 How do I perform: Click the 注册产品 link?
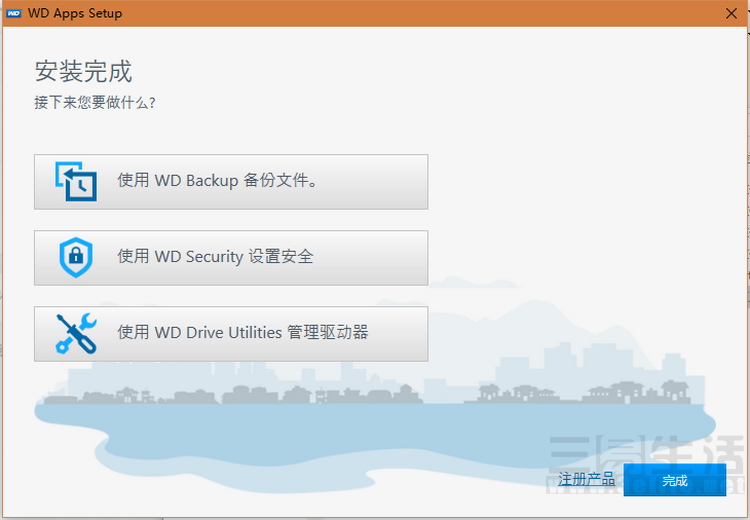[586, 479]
